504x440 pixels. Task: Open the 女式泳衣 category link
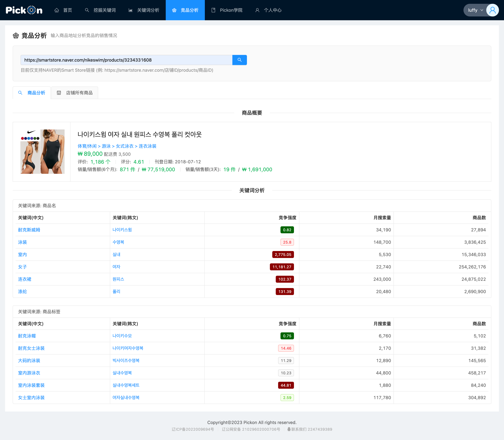tap(125, 146)
